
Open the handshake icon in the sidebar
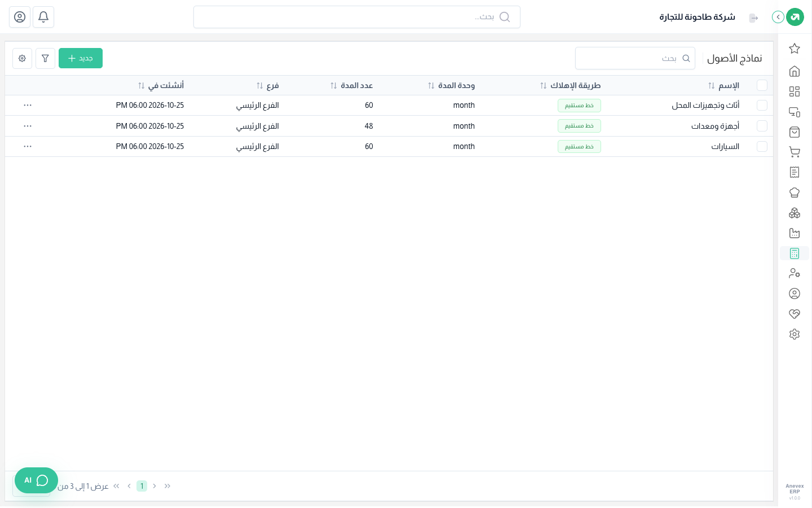tap(795, 314)
